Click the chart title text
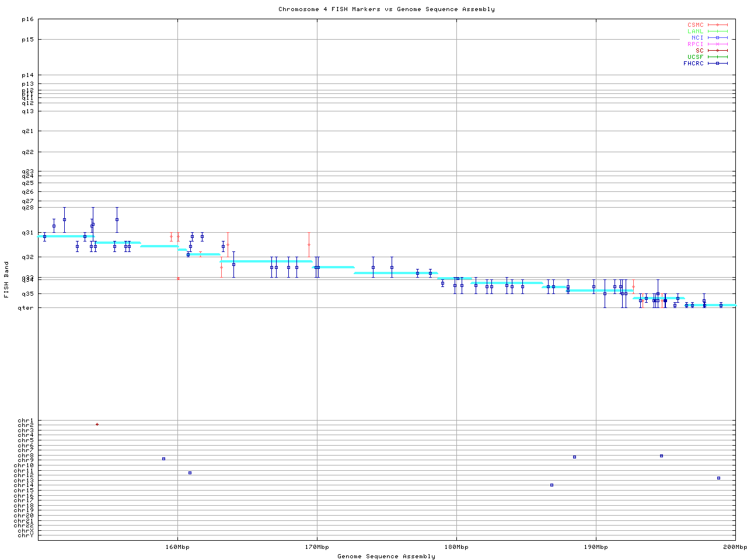This screenshot has width=747, height=560. (x=386, y=9)
